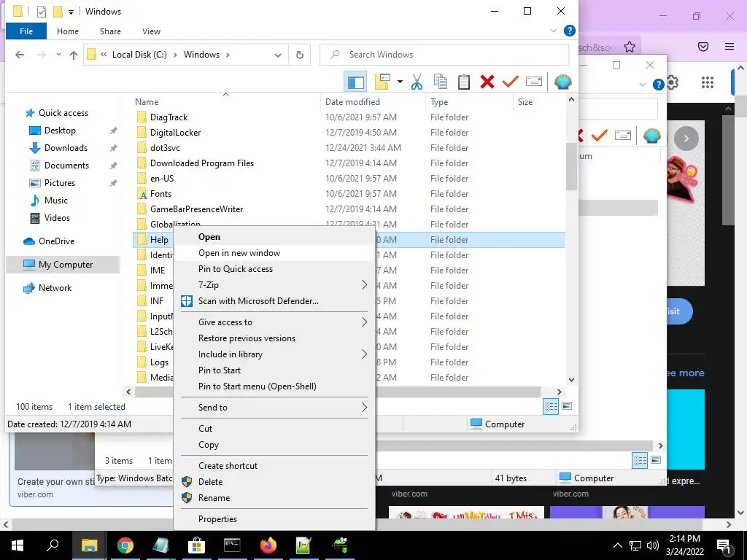
Task: Click the Classic Explorer shell settings icon
Action: click(x=562, y=82)
